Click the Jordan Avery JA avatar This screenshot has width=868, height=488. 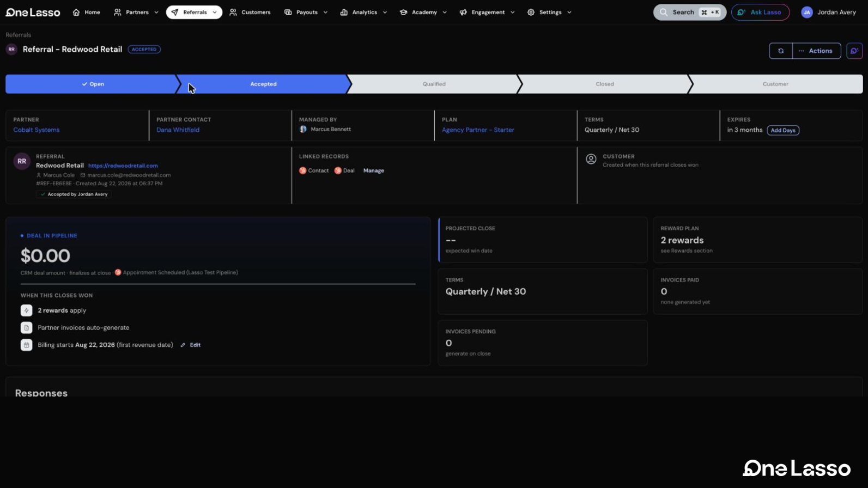[807, 12]
